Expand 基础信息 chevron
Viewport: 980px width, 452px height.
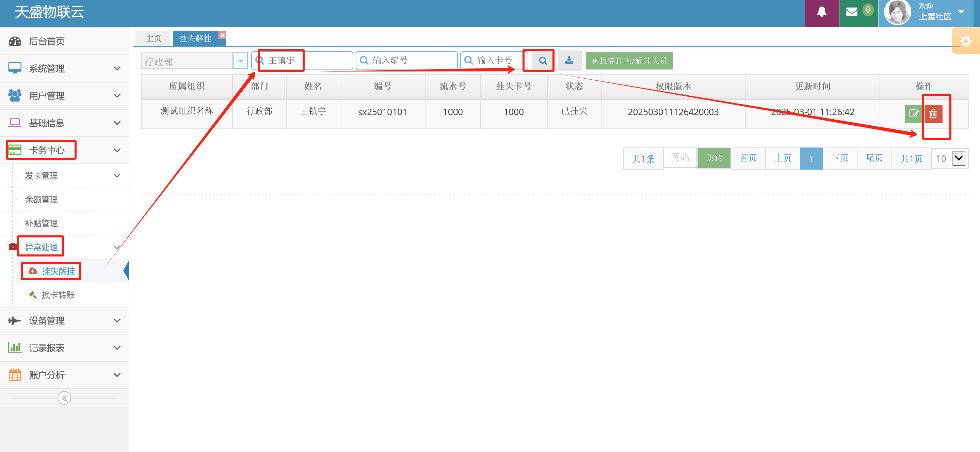(117, 123)
